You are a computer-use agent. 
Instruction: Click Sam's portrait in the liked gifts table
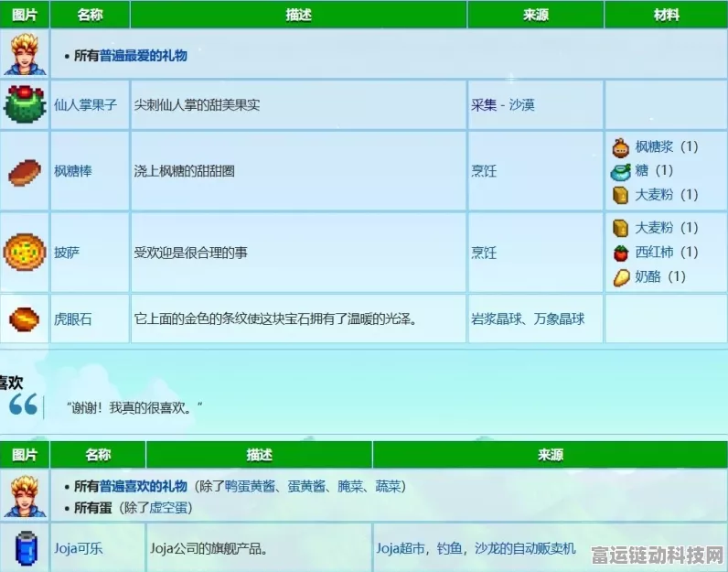click(25, 496)
